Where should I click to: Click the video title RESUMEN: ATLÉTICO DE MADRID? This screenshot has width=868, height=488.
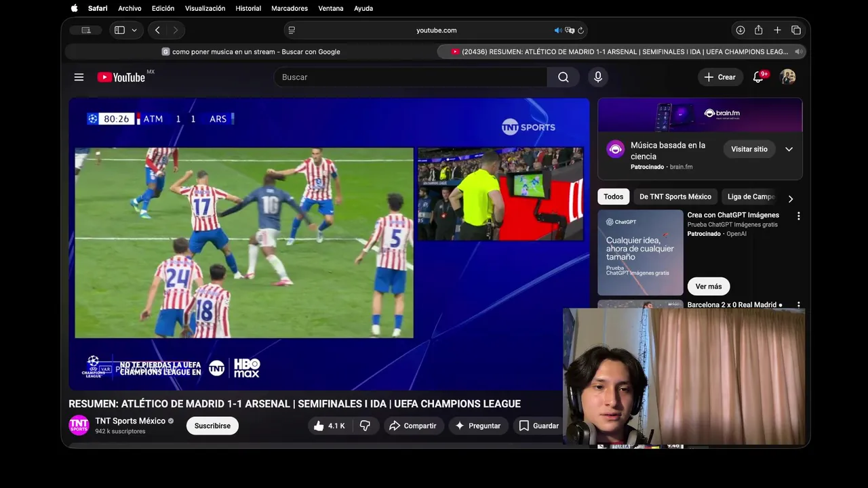(294, 404)
